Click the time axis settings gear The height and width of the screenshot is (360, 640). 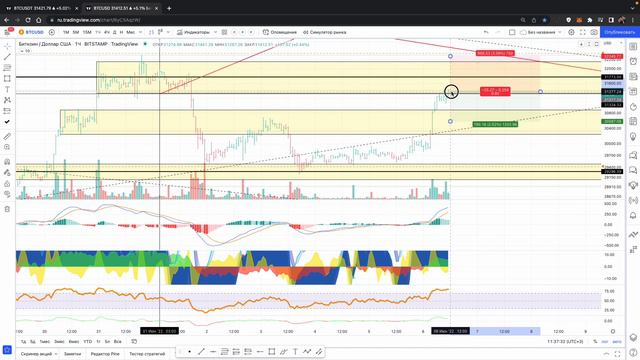coord(613,331)
